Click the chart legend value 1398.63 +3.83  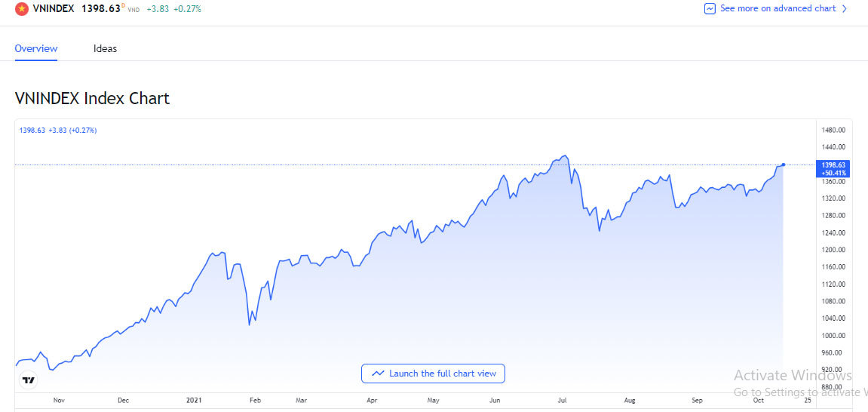click(57, 131)
